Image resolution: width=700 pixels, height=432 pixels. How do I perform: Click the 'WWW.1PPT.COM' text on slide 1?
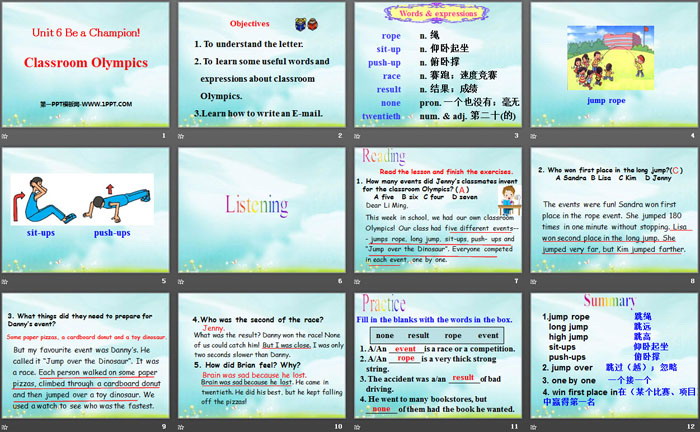[x=107, y=104]
